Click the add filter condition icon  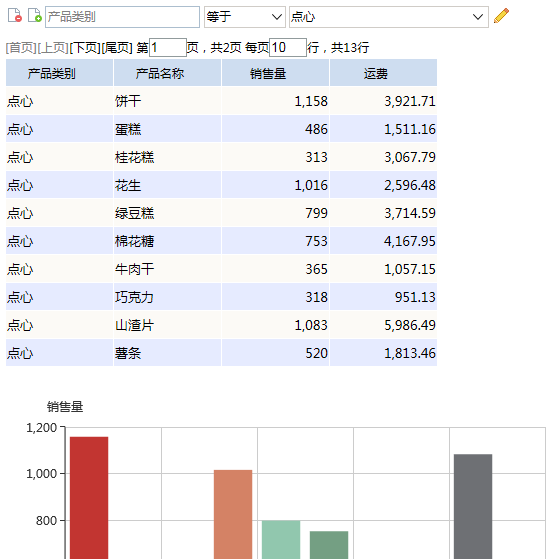[35, 16]
